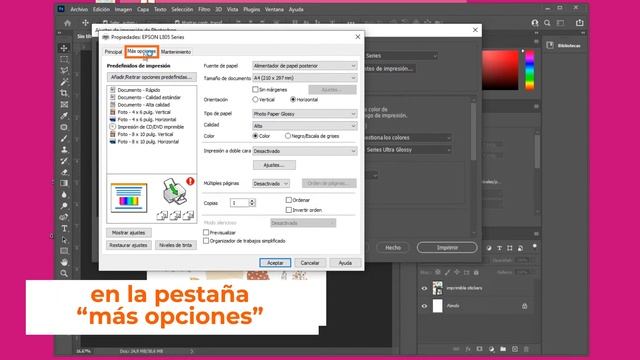640x360 pixels.
Task: Select the Magic Wand tool
Action: pos(64,82)
